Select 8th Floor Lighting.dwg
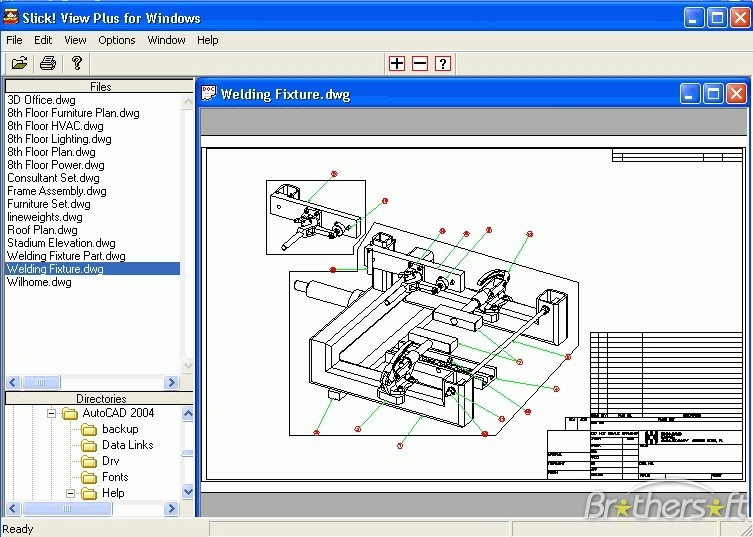753x537 pixels. pyautogui.click(x=59, y=139)
